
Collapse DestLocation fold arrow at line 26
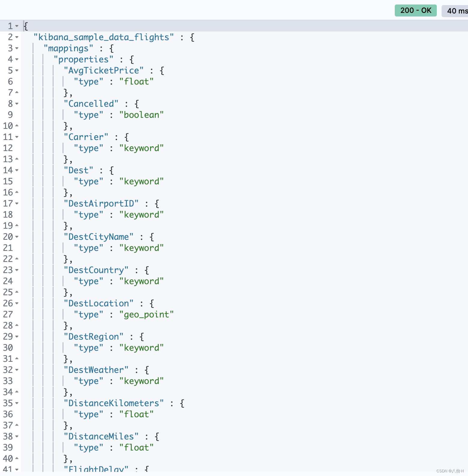pyautogui.click(x=17, y=303)
